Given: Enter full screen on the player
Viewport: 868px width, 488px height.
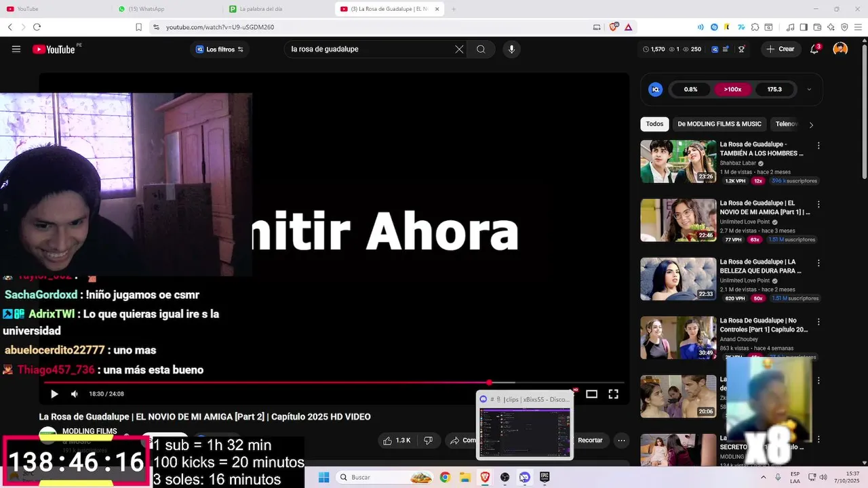Looking at the screenshot, I should point(613,394).
